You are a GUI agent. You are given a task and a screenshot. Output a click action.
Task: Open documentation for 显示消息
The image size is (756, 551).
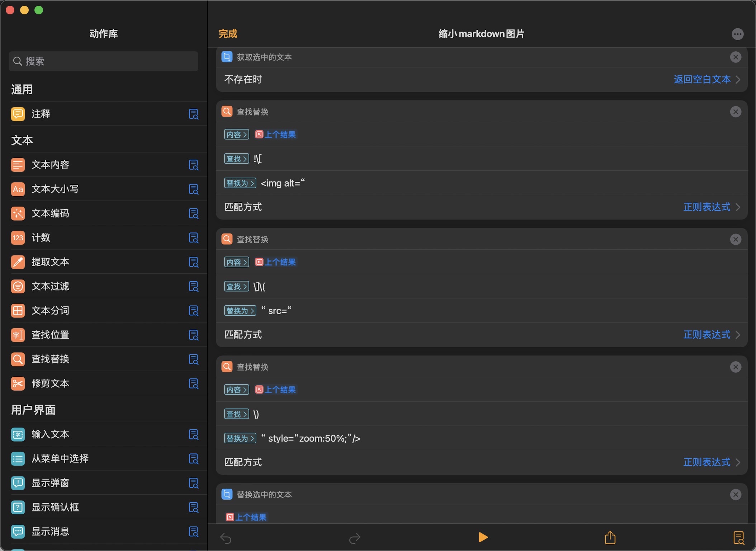click(x=194, y=532)
